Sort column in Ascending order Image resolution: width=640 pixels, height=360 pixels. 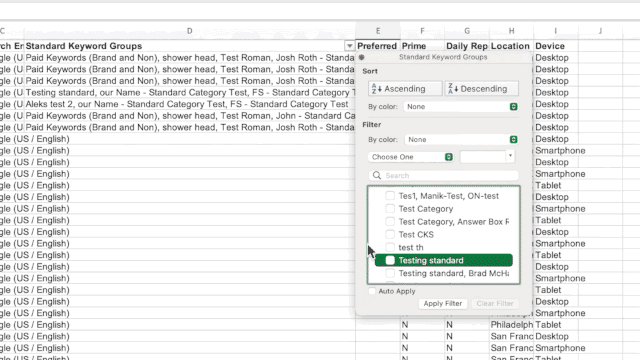(x=405, y=89)
